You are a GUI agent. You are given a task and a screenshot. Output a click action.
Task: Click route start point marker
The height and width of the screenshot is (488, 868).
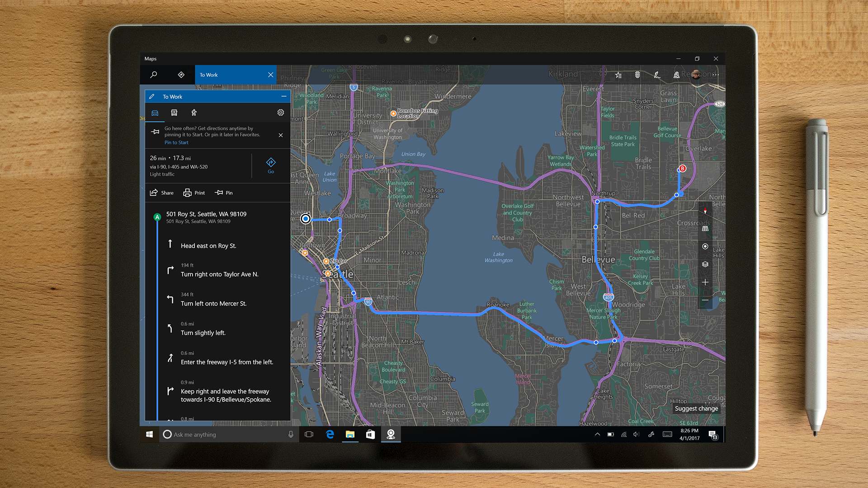coord(306,219)
